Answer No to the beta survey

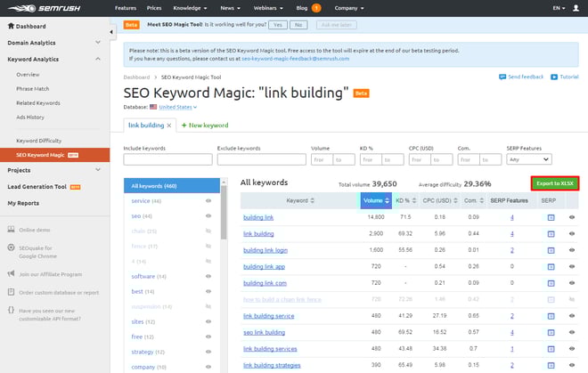point(298,25)
